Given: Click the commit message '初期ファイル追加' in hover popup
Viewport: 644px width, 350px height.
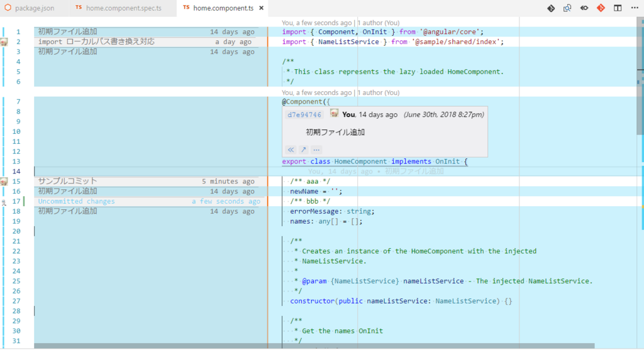Looking at the screenshot, I should (x=335, y=133).
